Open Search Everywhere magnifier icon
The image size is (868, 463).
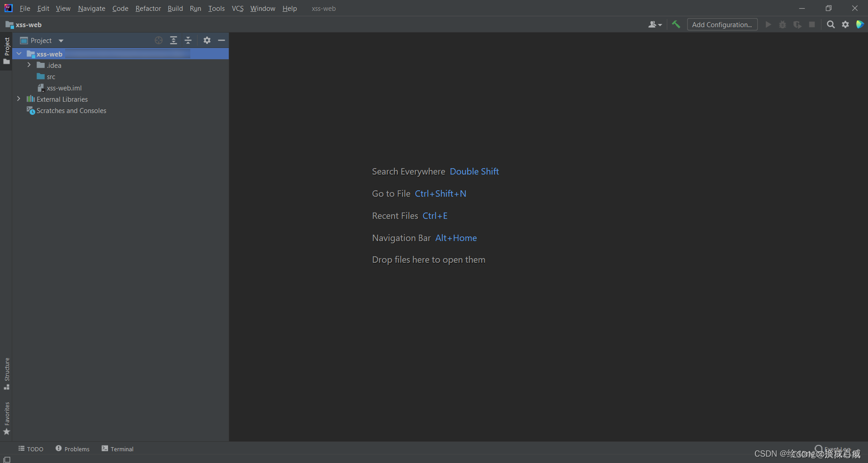(830, 24)
